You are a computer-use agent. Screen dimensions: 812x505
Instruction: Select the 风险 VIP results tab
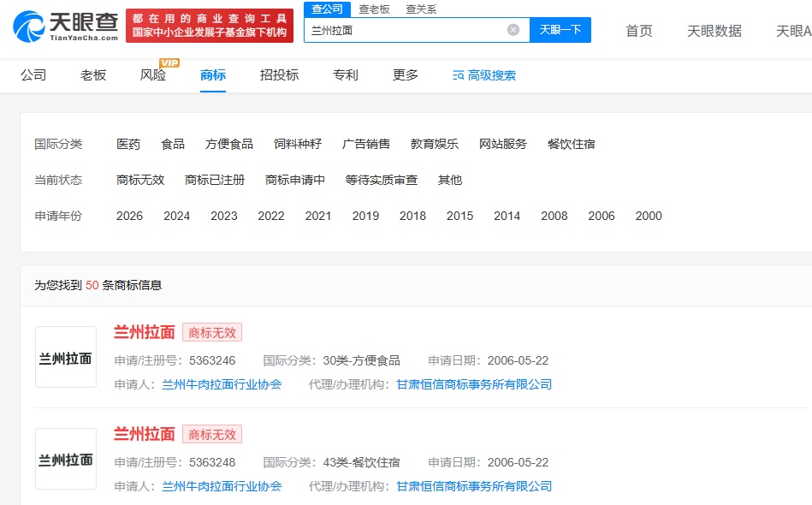click(153, 75)
